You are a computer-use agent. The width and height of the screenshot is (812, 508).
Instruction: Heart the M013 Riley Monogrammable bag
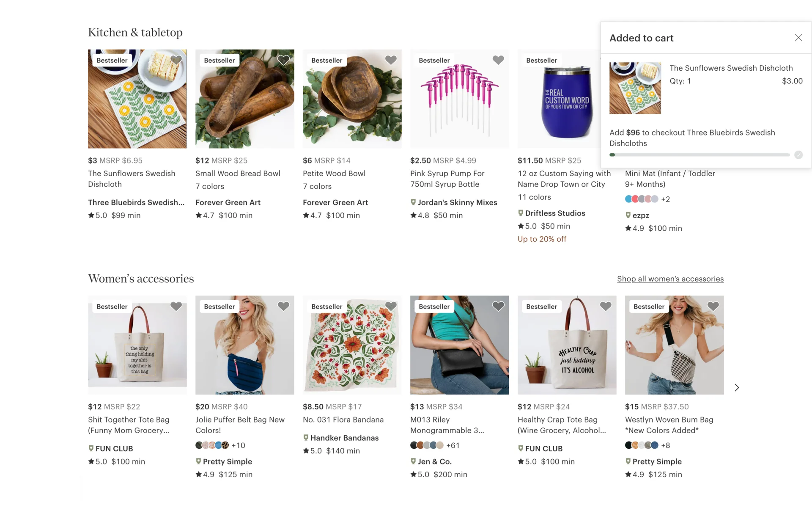pyautogui.click(x=498, y=306)
